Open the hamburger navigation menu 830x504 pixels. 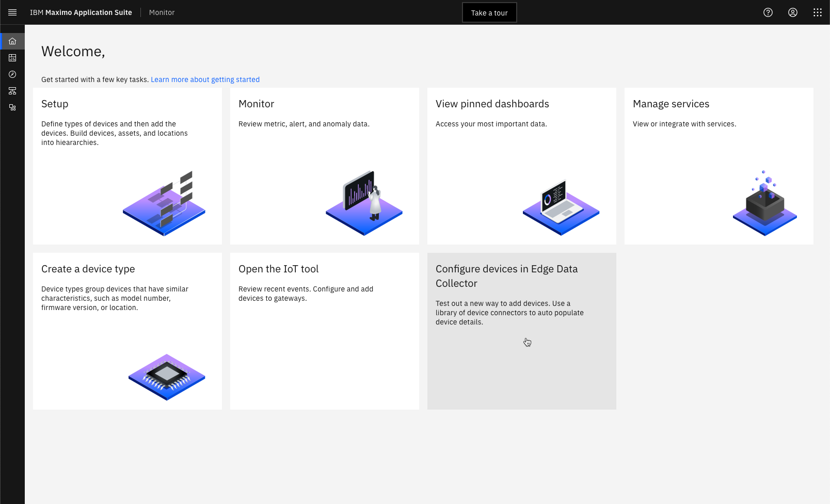12,12
